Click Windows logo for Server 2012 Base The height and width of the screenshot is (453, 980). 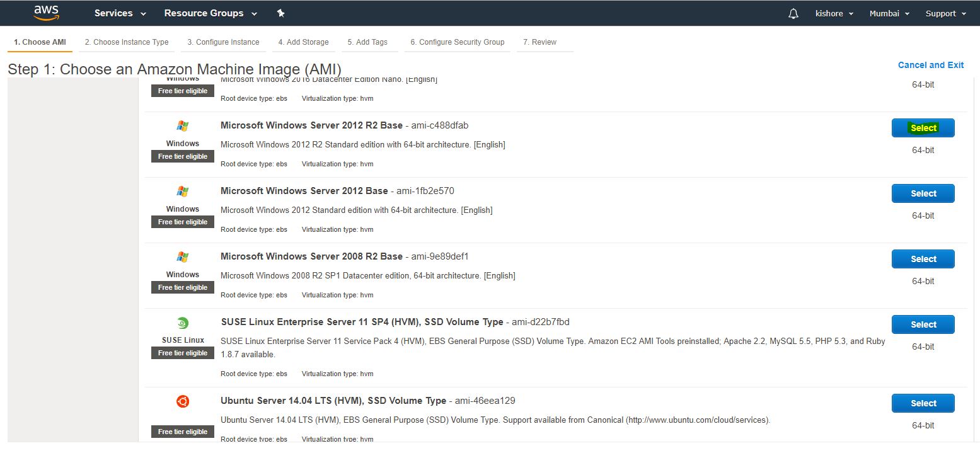pos(183,192)
